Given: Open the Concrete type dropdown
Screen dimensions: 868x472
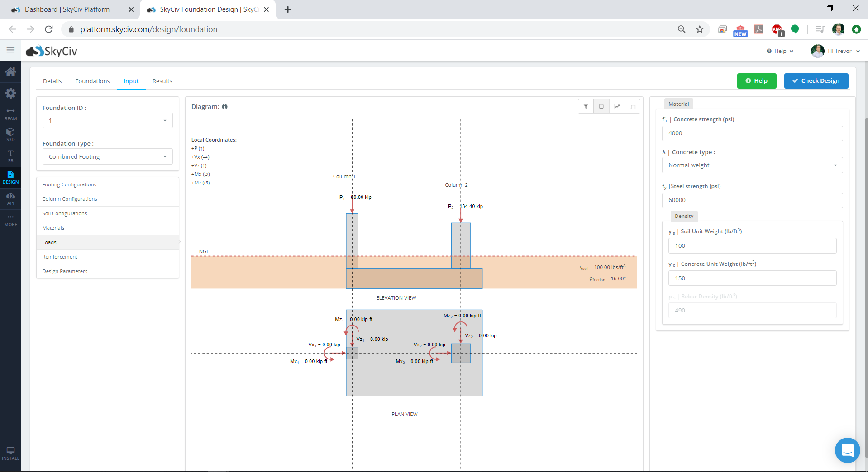Looking at the screenshot, I should [752, 165].
